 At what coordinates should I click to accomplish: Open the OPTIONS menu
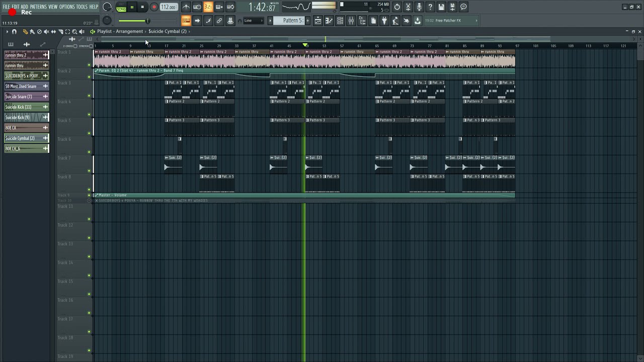(67, 7)
